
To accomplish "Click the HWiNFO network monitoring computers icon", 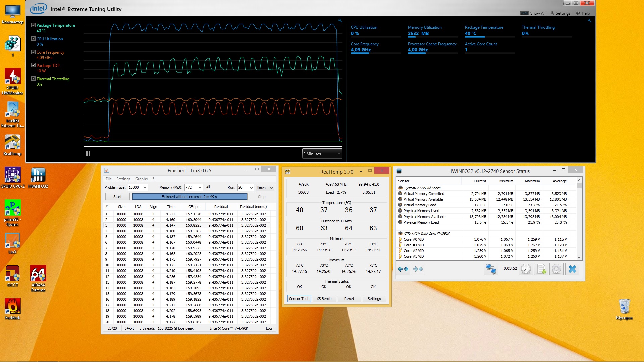I will tap(491, 269).
